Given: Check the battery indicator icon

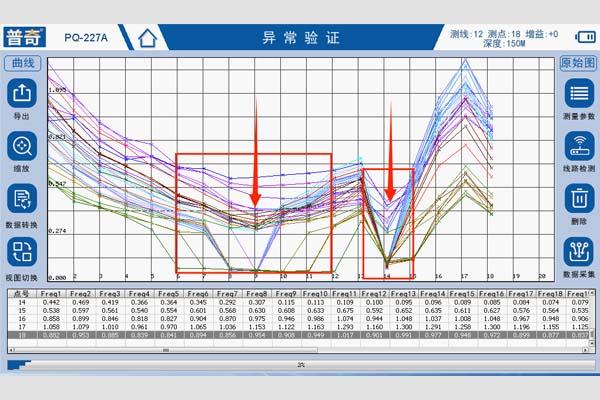Looking at the screenshot, I should point(585,37).
